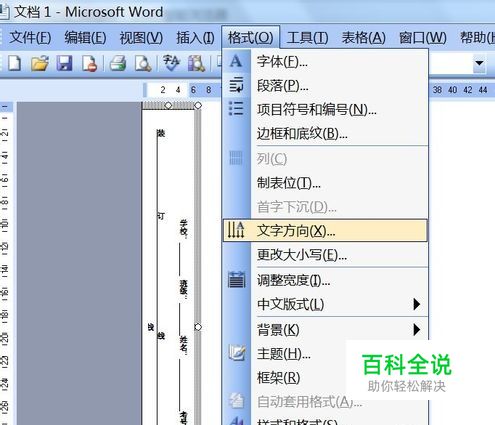Click the Research icon in toolbar

click(196, 63)
